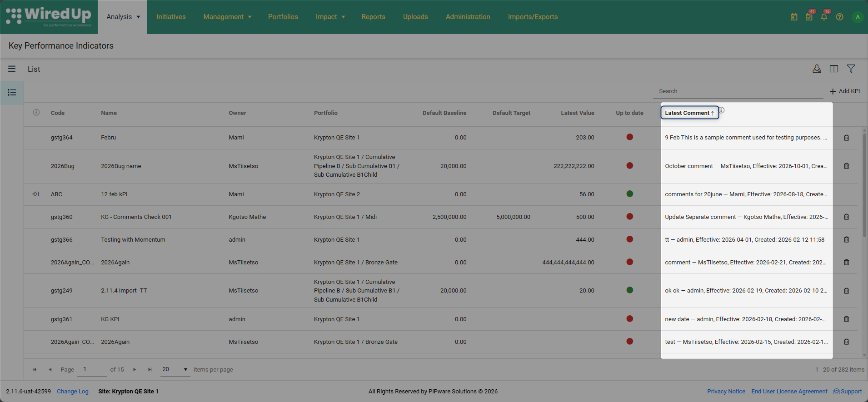This screenshot has height=402, width=868.
Task: Open the Support link icon
Action: click(836, 391)
